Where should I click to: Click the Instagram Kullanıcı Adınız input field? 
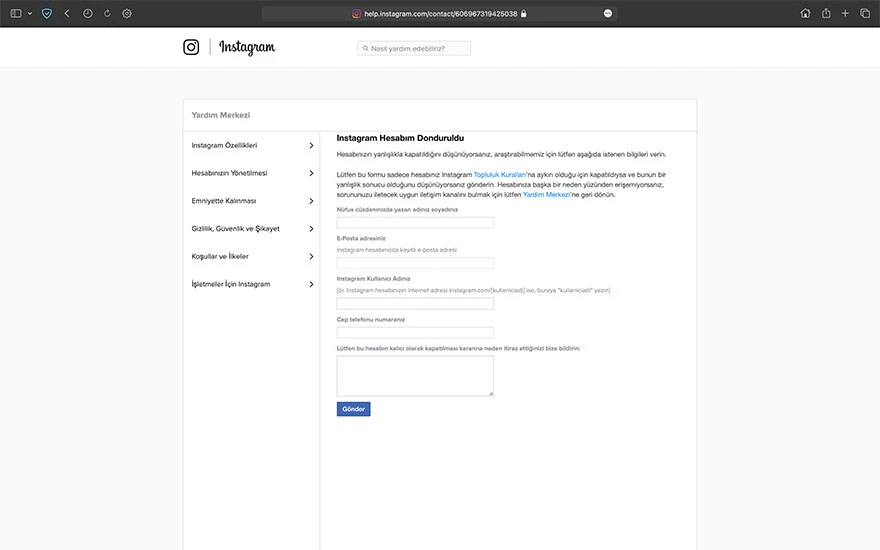(x=415, y=304)
